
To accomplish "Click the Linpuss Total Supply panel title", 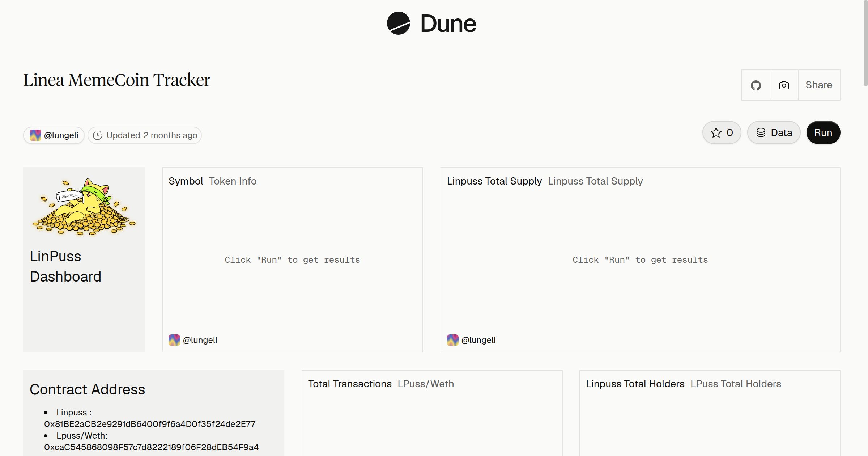I will [545, 181].
